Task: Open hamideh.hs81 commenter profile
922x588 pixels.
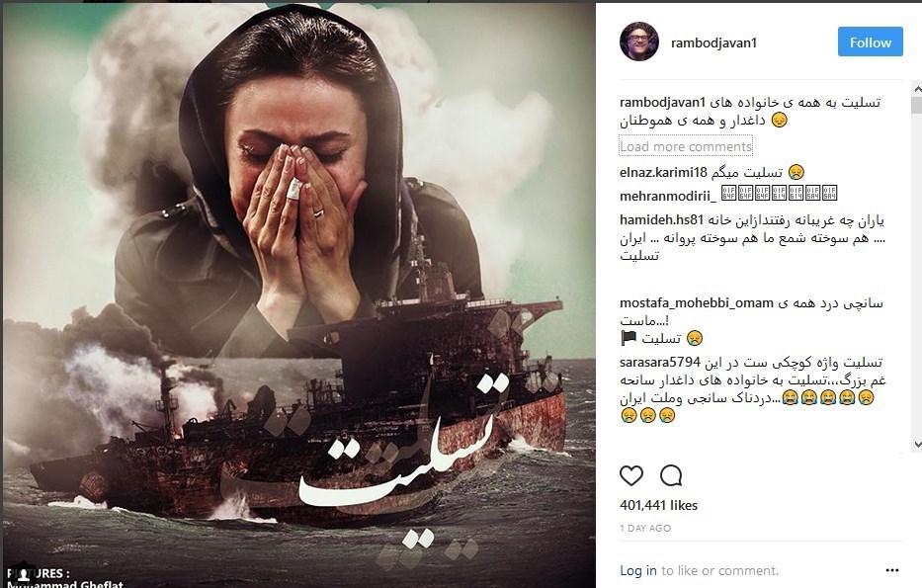Action: [x=661, y=220]
